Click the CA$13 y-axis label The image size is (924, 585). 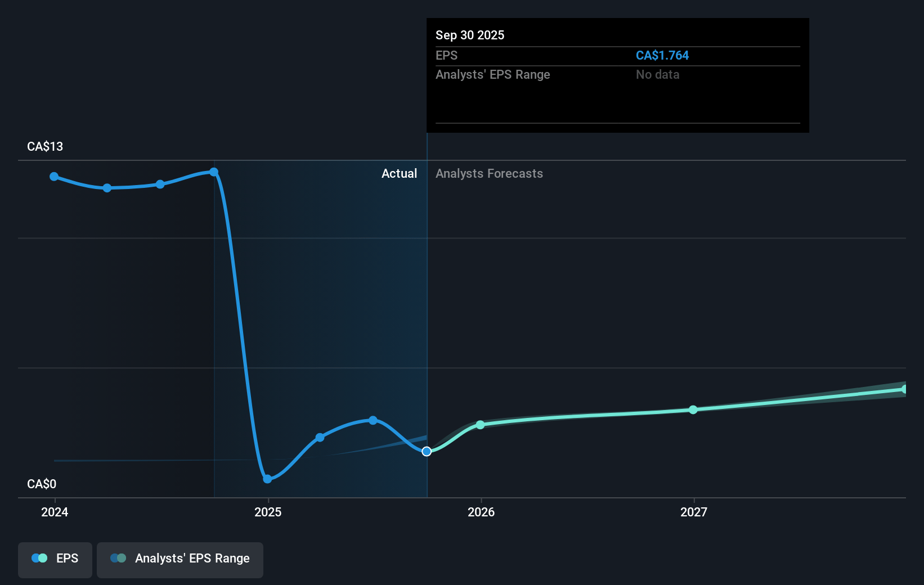tap(45, 147)
